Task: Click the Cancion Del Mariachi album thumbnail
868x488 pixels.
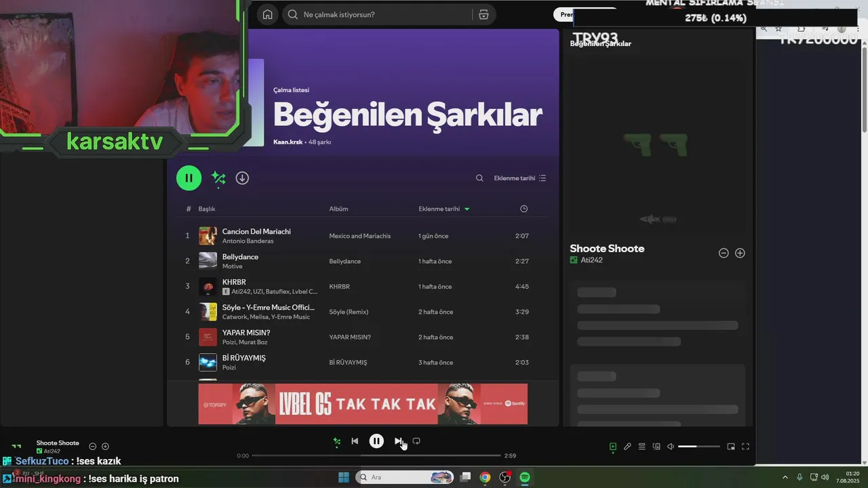Action: [x=208, y=236]
